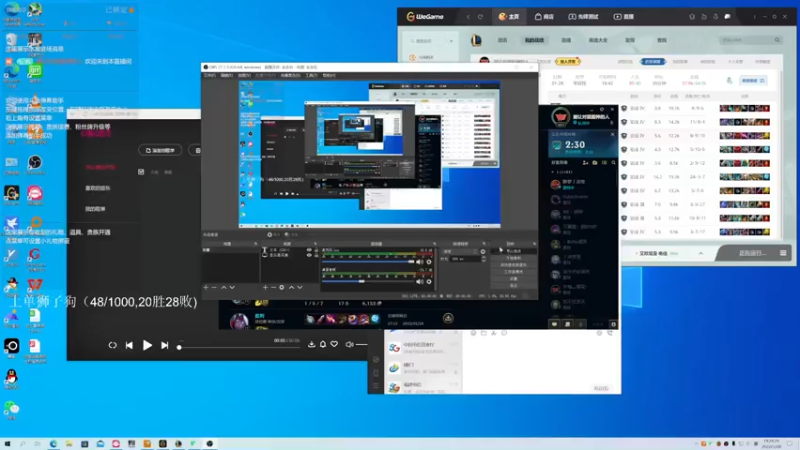This screenshot has width=800, height=450.
Task: Open the WeGame live stream tab
Action: (623, 17)
